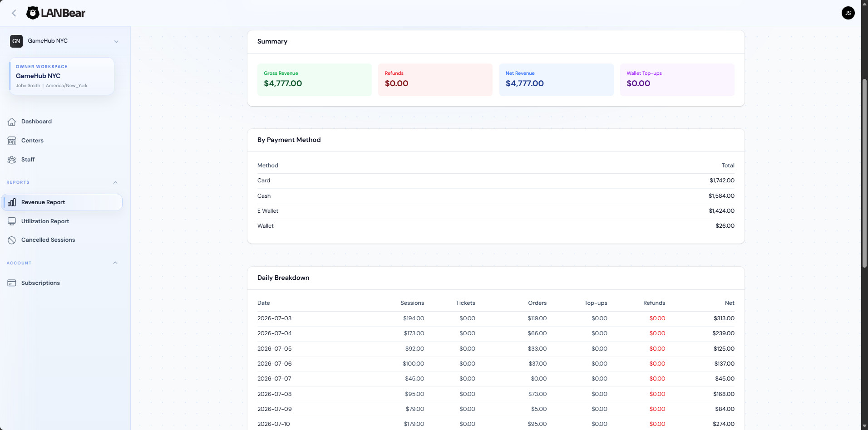Click the $168.00 net value
868x430 pixels.
point(724,394)
